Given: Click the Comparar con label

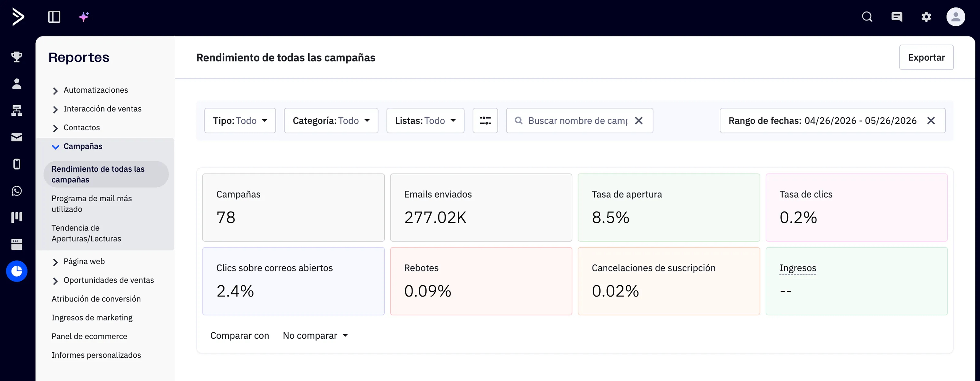Looking at the screenshot, I should point(240,335).
